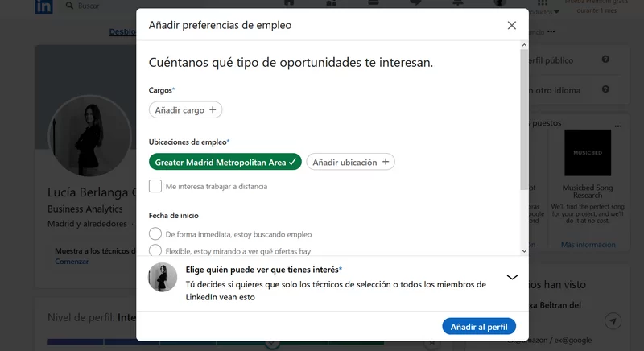
Task: Close the Añadir preferencias de empleo dialog
Action: pyautogui.click(x=511, y=26)
